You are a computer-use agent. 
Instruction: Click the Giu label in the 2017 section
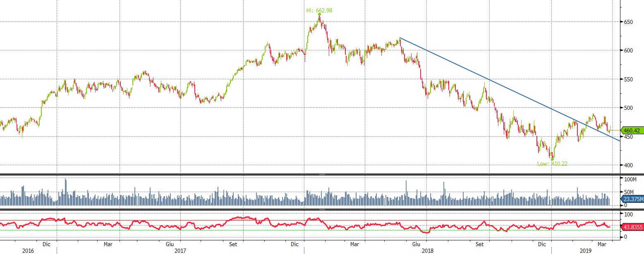pyautogui.click(x=170, y=244)
